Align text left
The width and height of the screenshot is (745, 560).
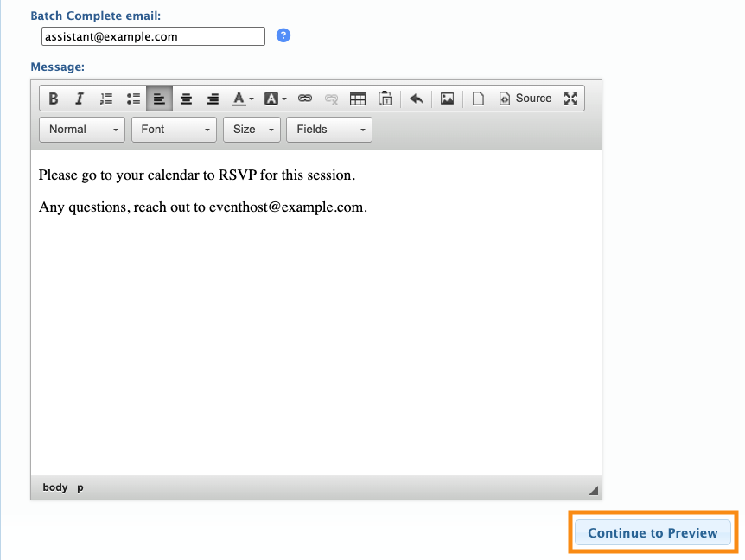click(159, 99)
